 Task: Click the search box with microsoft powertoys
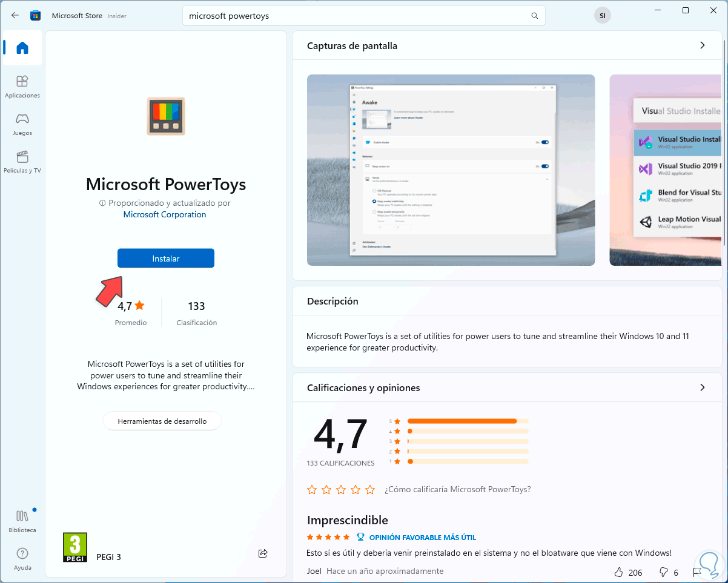pos(364,16)
